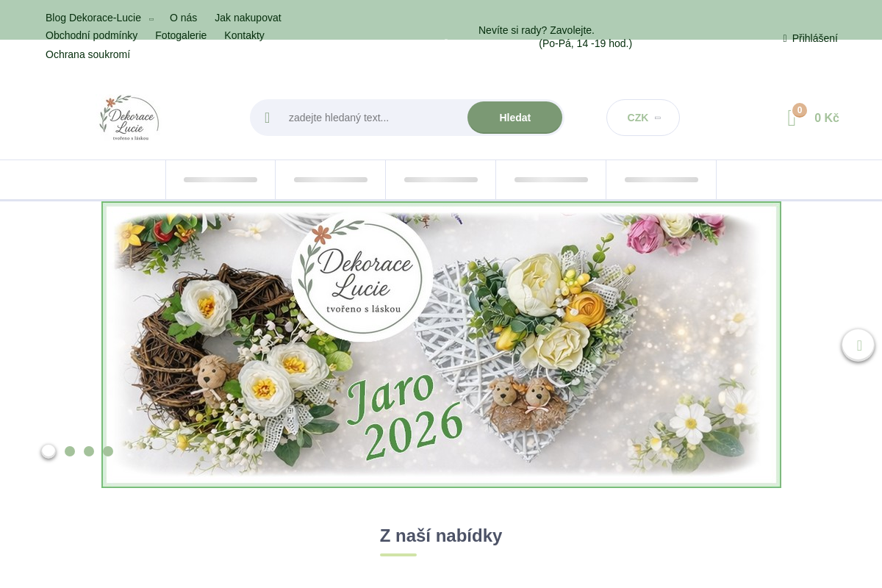Select the second carousel dot
The image size is (882, 588).
tap(70, 451)
